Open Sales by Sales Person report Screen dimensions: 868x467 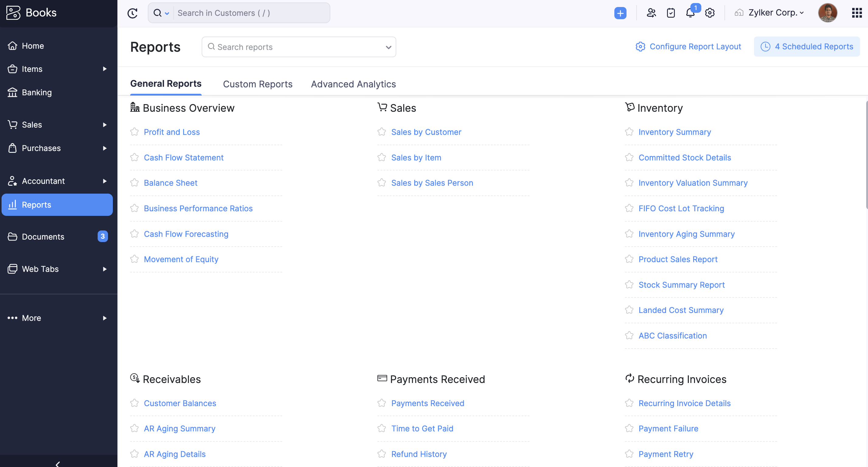[432, 183]
